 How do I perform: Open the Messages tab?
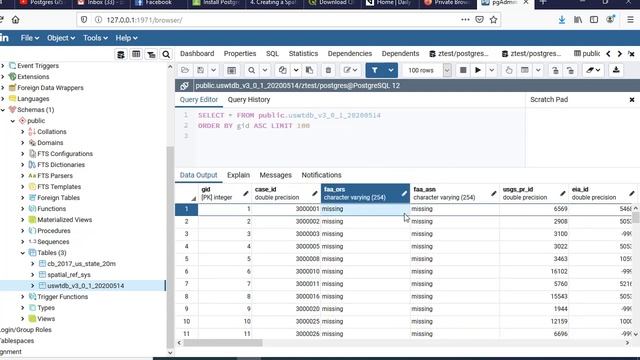pyautogui.click(x=276, y=175)
